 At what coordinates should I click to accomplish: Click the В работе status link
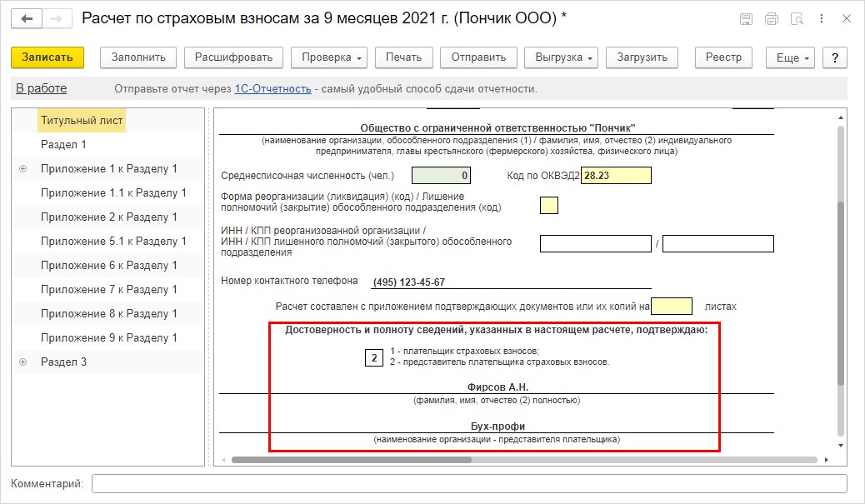point(42,88)
